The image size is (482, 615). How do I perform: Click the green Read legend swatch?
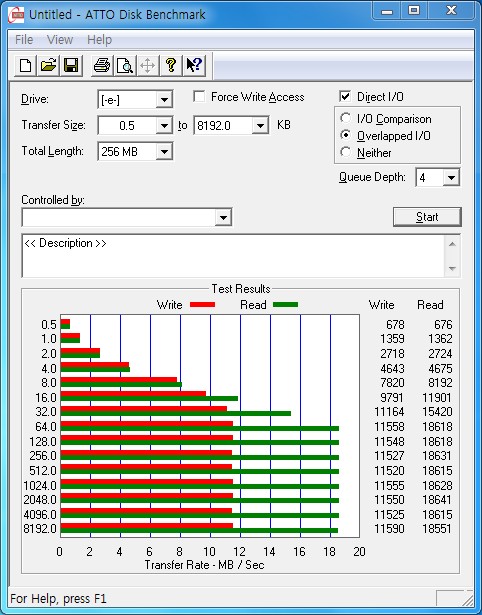pos(286,305)
